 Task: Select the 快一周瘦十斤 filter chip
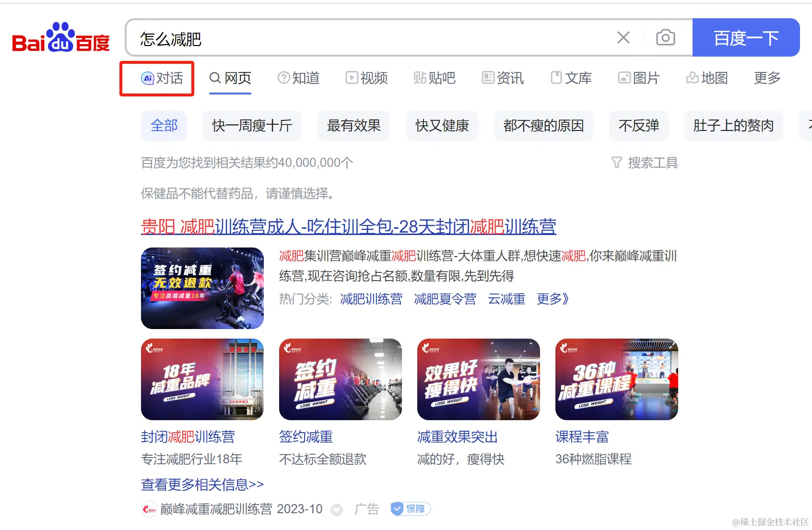point(252,126)
